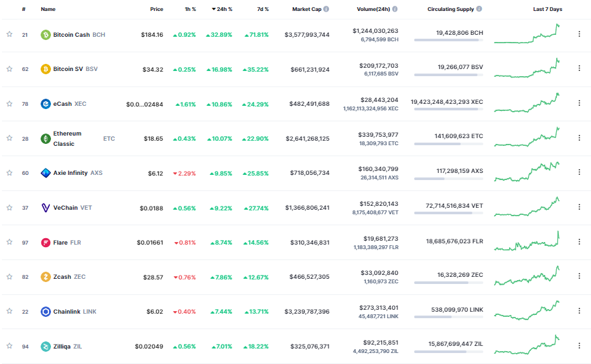The height and width of the screenshot is (364, 591).
Task: Click the Bitcoin Cash coin logo
Action: tap(46, 35)
